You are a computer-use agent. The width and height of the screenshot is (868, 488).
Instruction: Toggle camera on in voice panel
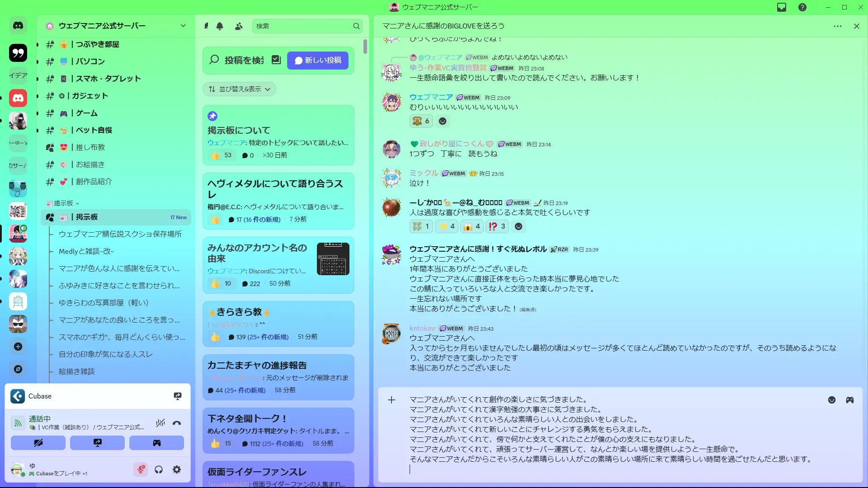[38, 443]
